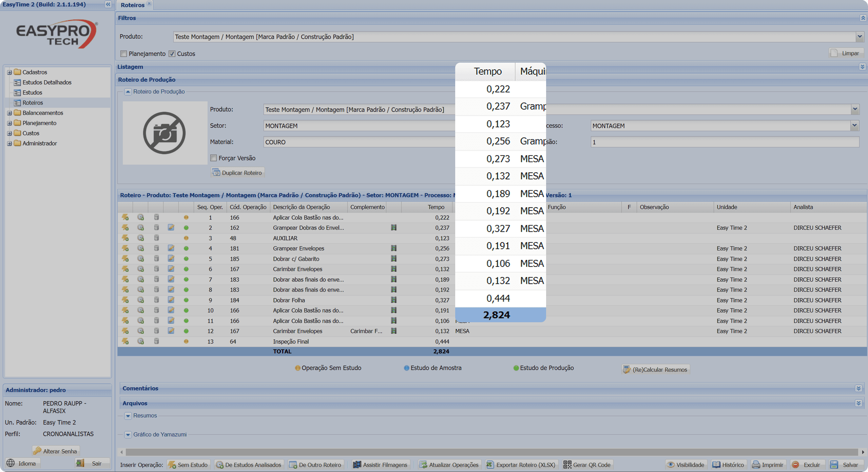Click the film icon in row 12
The height and width of the screenshot is (472, 868).
pos(393,331)
